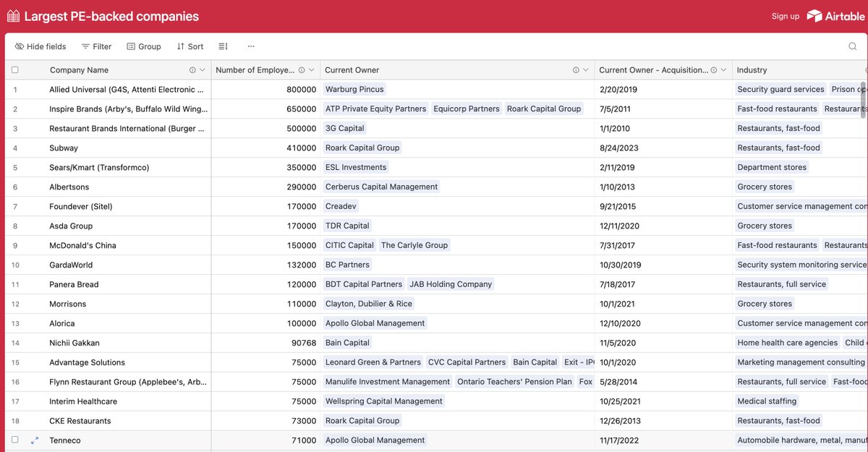Click the JAB Holding Company tag
Image resolution: width=868 pixels, height=452 pixels.
(451, 285)
